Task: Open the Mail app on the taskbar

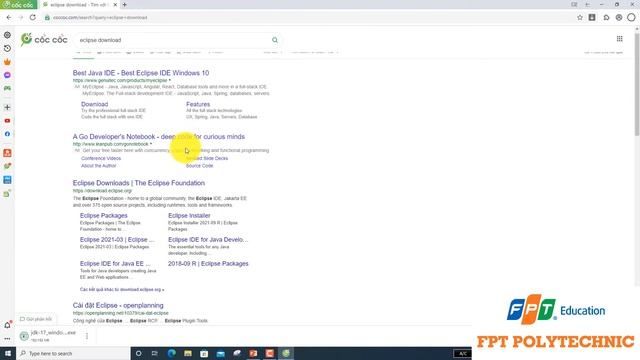Action: [x=220, y=353]
